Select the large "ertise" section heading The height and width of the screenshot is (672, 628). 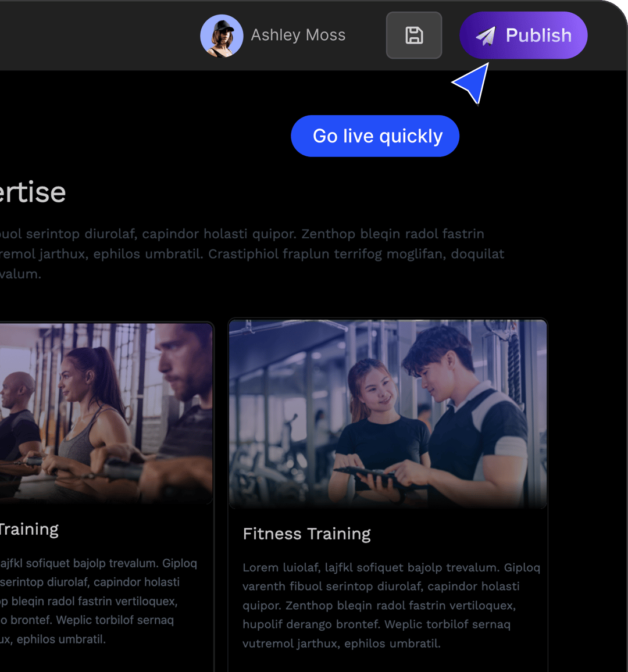click(33, 192)
